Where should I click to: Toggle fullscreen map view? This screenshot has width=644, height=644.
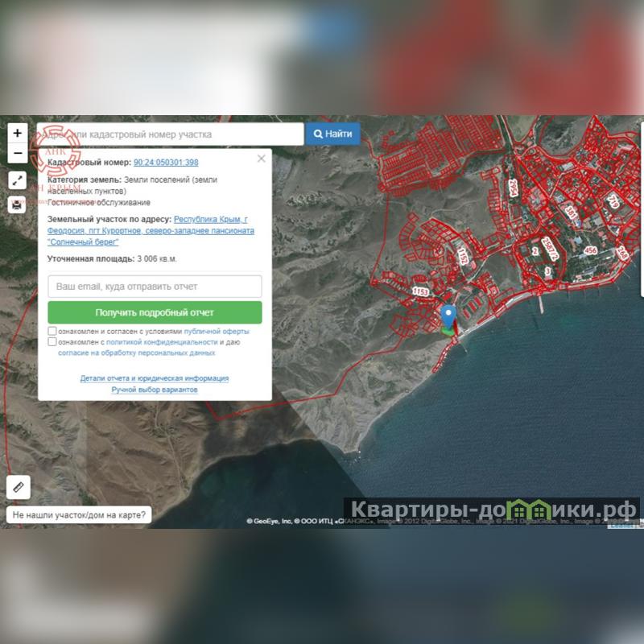pos(18,180)
